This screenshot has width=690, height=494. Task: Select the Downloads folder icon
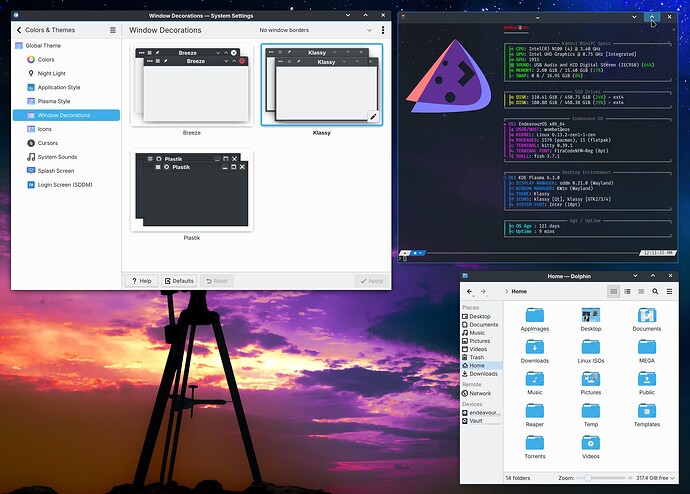535,351
